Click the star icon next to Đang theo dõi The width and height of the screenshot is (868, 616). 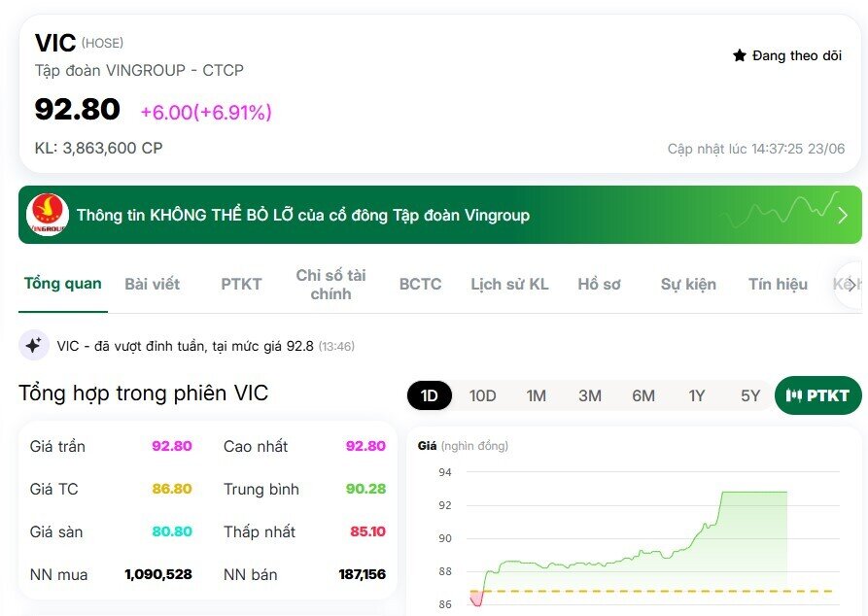pyautogui.click(x=738, y=55)
